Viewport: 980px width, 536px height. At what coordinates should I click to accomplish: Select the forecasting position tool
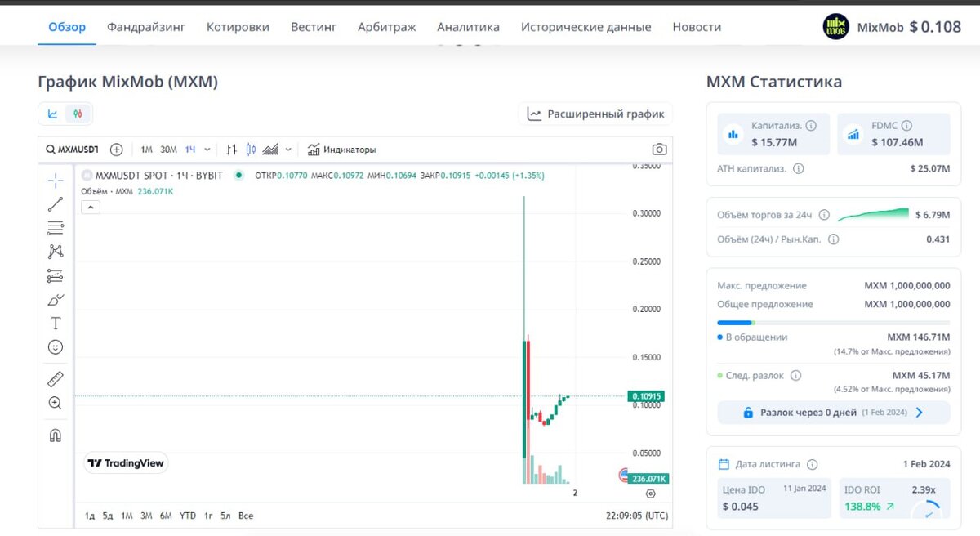pos(56,275)
